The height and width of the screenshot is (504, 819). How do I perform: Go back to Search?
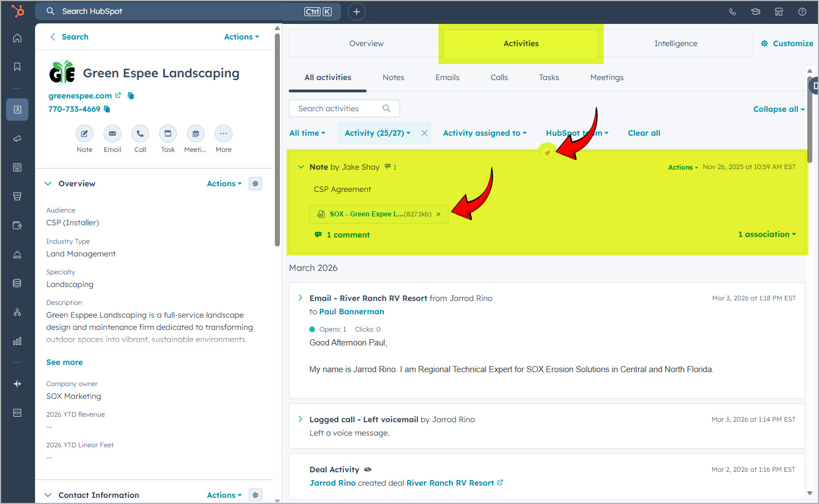(70, 37)
